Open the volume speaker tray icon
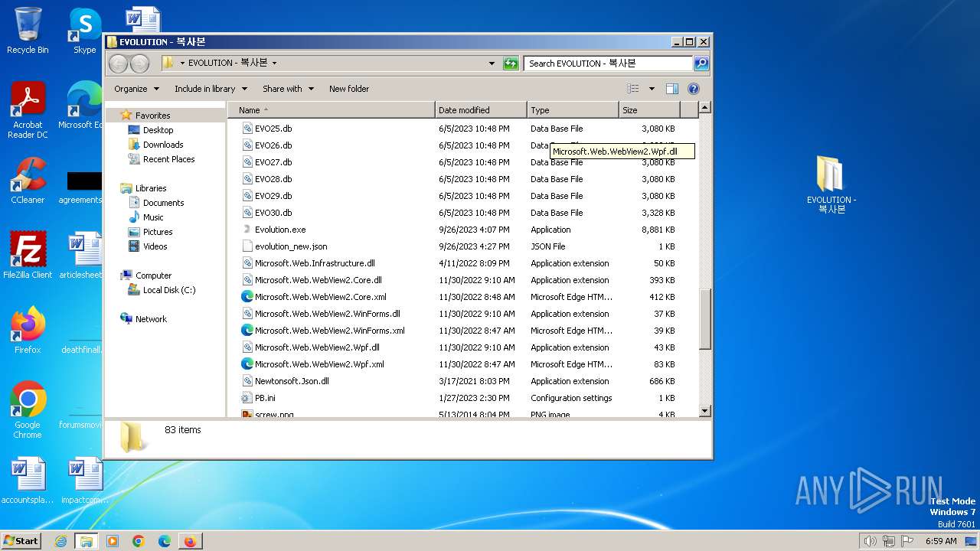This screenshot has width=980, height=551. (x=870, y=541)
